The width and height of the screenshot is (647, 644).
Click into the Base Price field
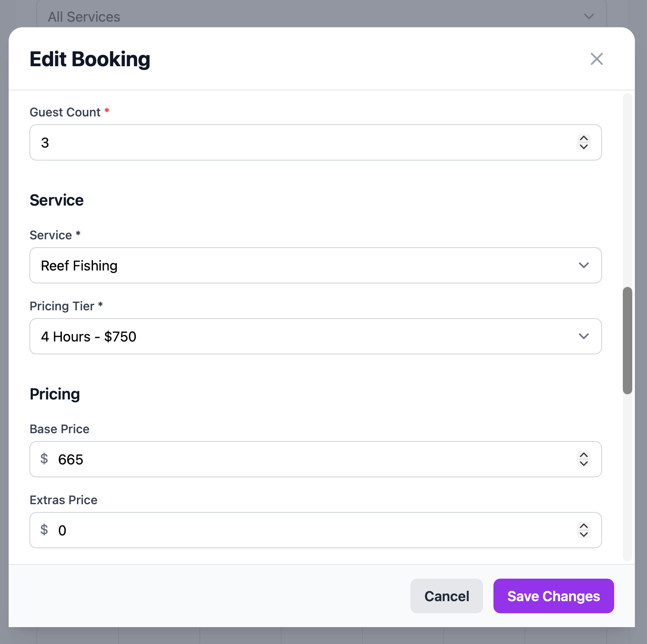tap(303, 459)
